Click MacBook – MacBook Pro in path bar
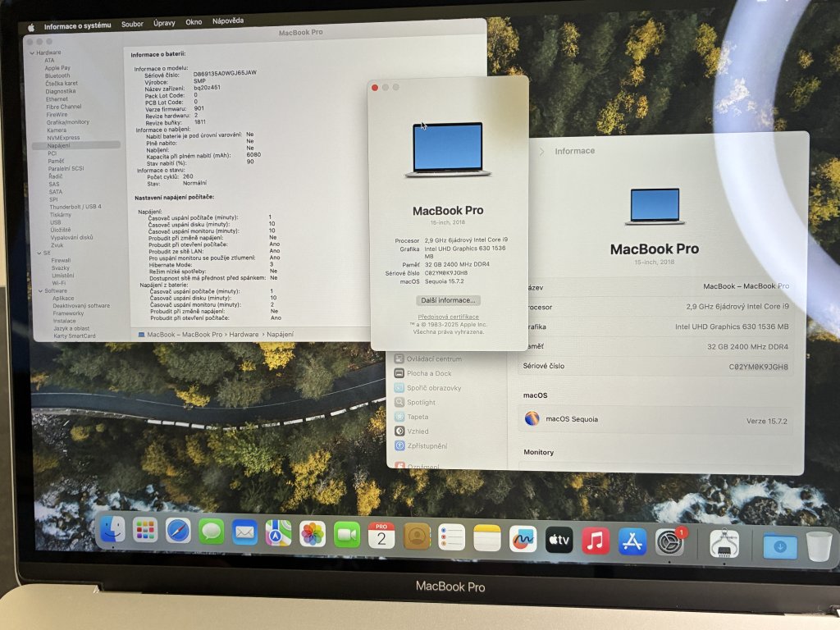Screen dimensions: 840x630 pyautogui.click(x=185, y=335)
